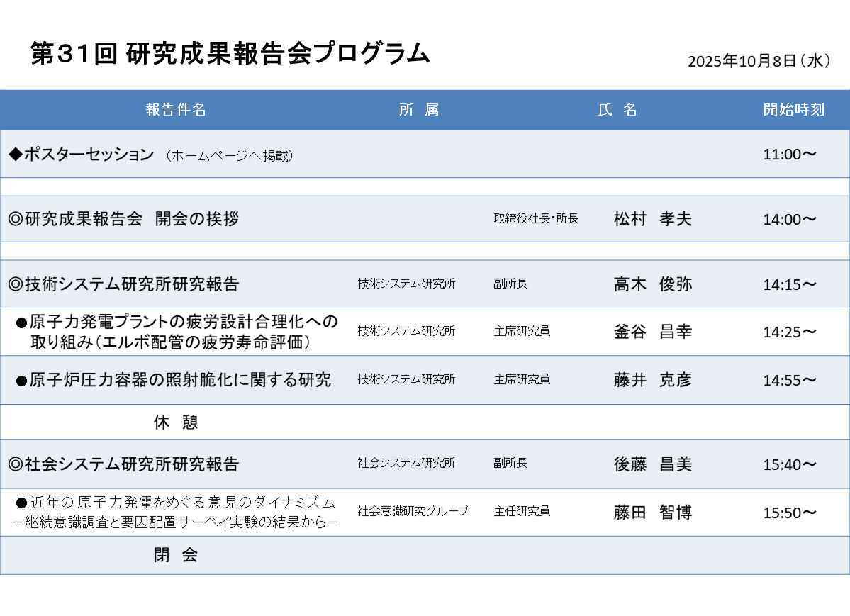
Task: Select the name 高木 俊弥
Action: 652,284
